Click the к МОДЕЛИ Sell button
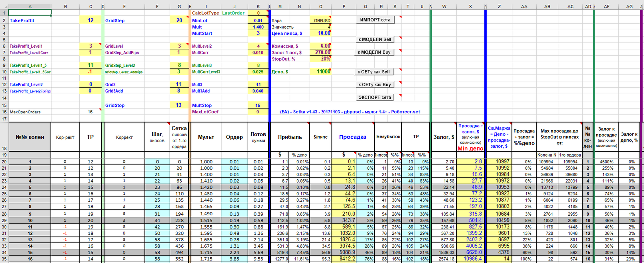Viewport: 644px width, 263px height. click(x=374, y=39)
